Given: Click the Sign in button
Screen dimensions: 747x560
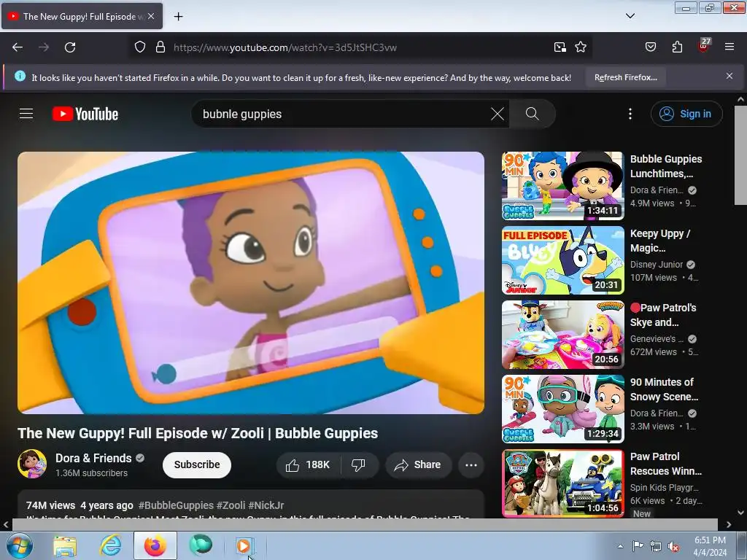Looking at the screenshot, I should (x=686, y=114).
